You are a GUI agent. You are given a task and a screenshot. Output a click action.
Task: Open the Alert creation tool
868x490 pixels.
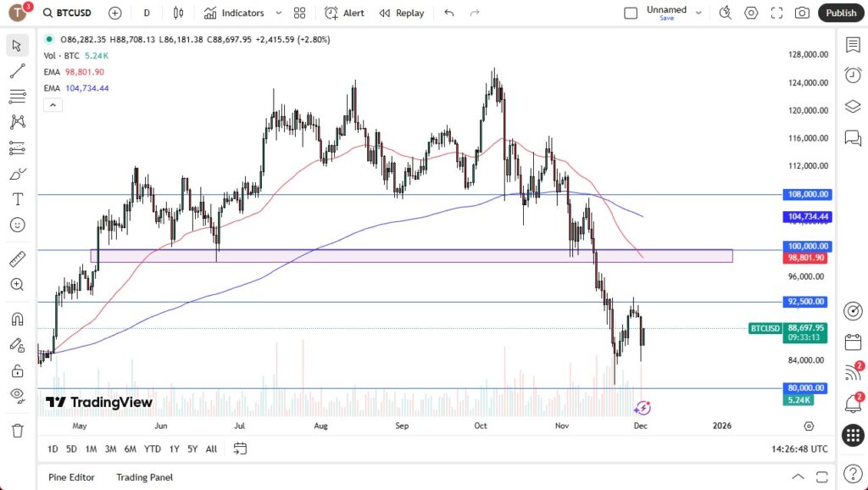point(344,13)
